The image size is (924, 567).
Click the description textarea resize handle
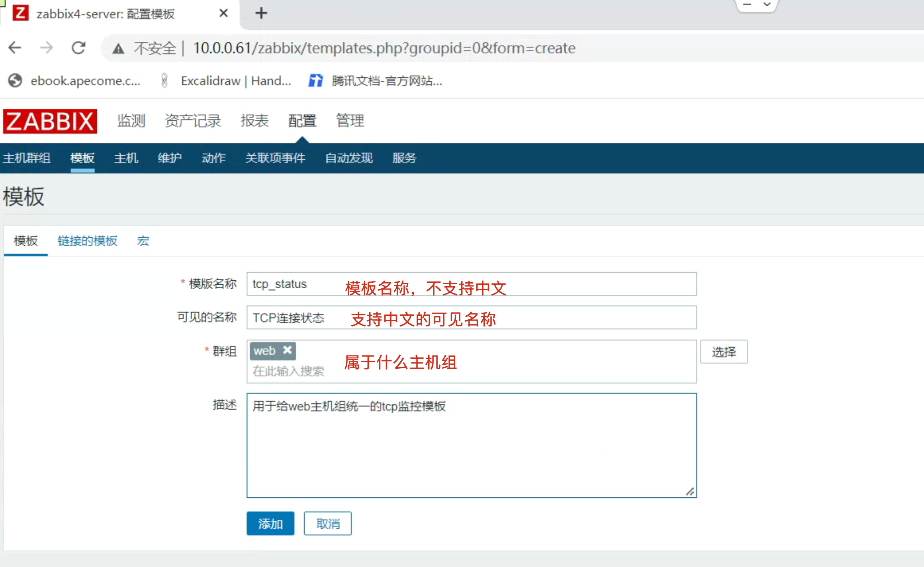(x=690, y=492)
